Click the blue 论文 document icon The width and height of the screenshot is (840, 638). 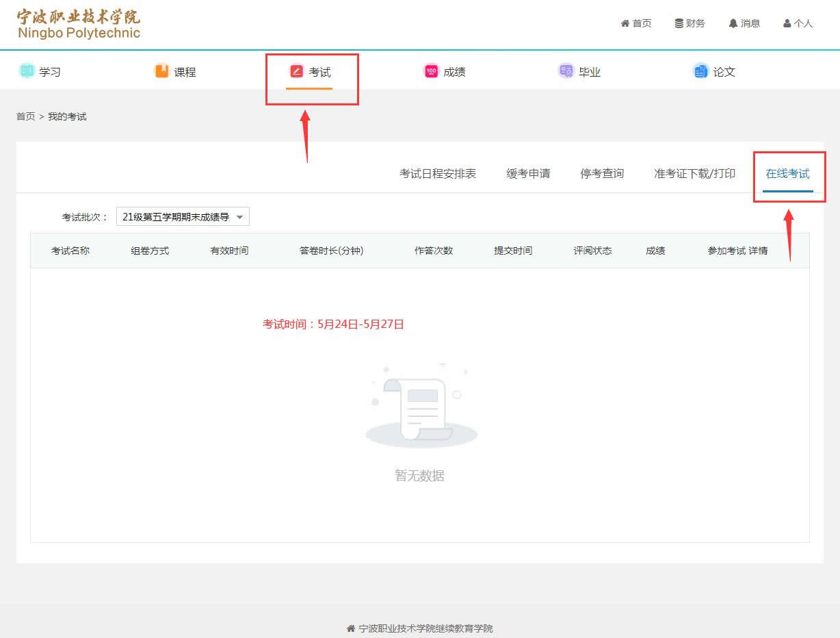[700, 71]
